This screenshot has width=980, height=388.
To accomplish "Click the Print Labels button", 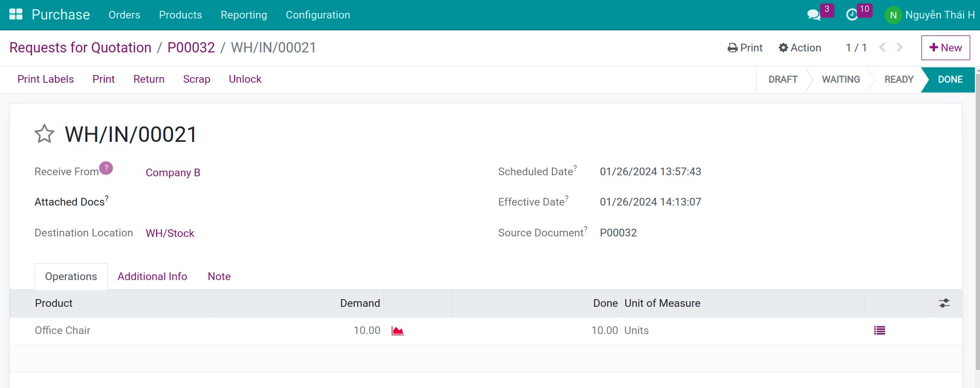I will tap(46, 79).
